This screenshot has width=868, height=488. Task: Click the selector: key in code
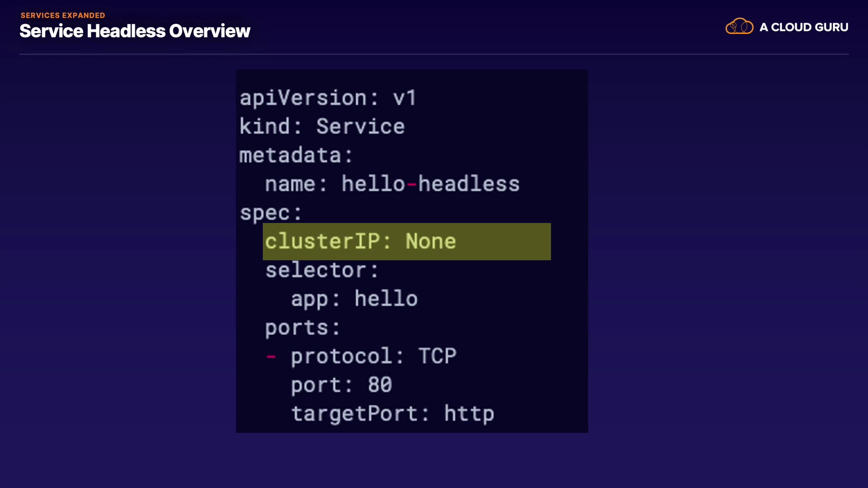point(321,270)
